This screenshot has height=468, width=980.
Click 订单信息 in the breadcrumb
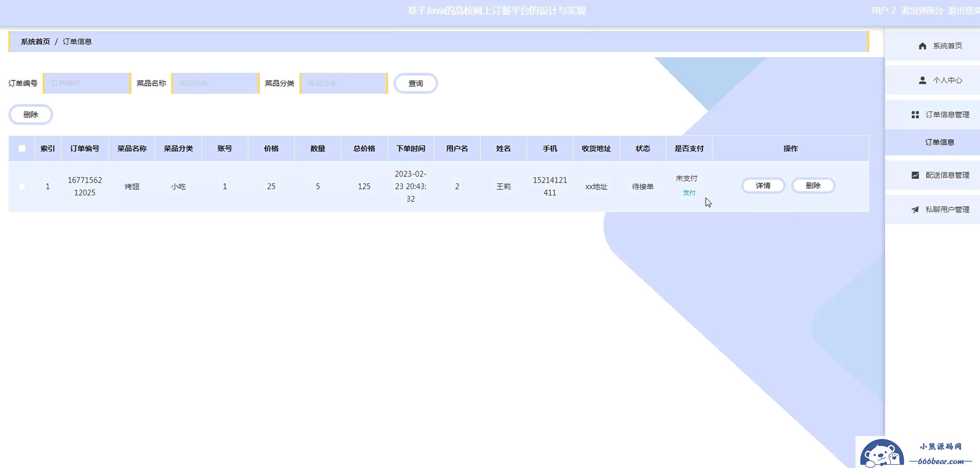pyautogui.click(x=77, y=41)
